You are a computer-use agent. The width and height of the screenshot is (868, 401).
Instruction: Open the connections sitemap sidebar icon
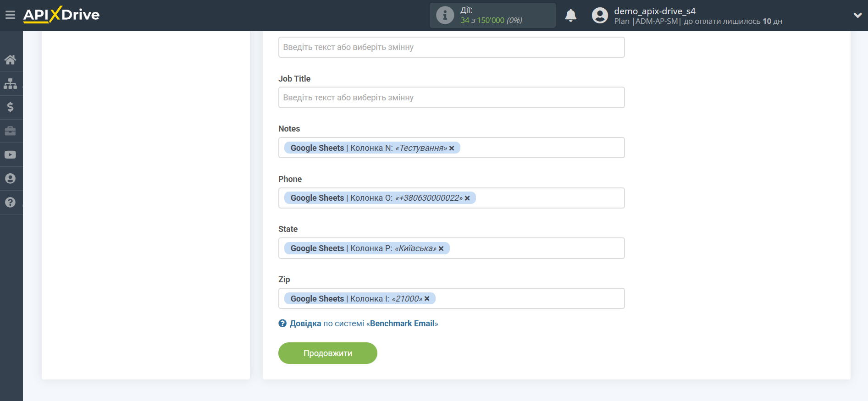(x=10, y=83)
